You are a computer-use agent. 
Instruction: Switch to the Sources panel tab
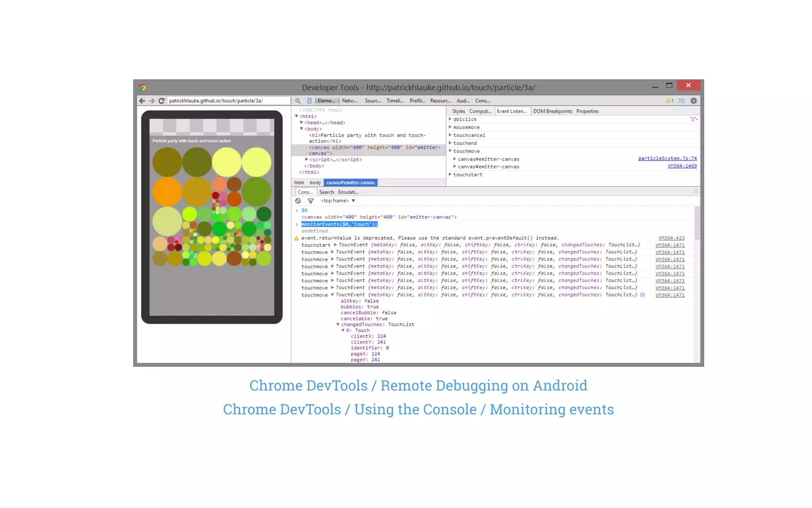click(x=373, y=101)
